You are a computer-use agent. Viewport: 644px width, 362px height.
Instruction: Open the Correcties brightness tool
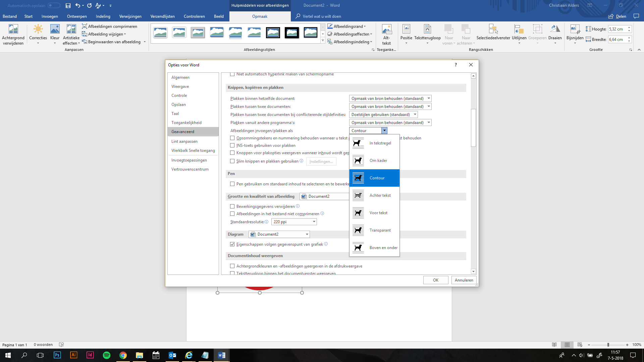pyautogui.click(x=38, y=29)
